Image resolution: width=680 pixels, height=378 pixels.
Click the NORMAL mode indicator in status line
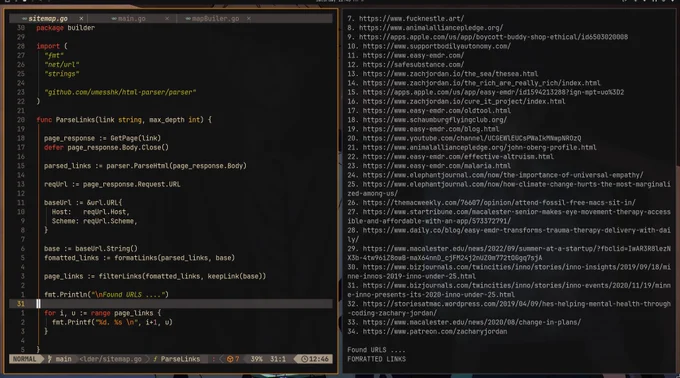click(24, 359)
